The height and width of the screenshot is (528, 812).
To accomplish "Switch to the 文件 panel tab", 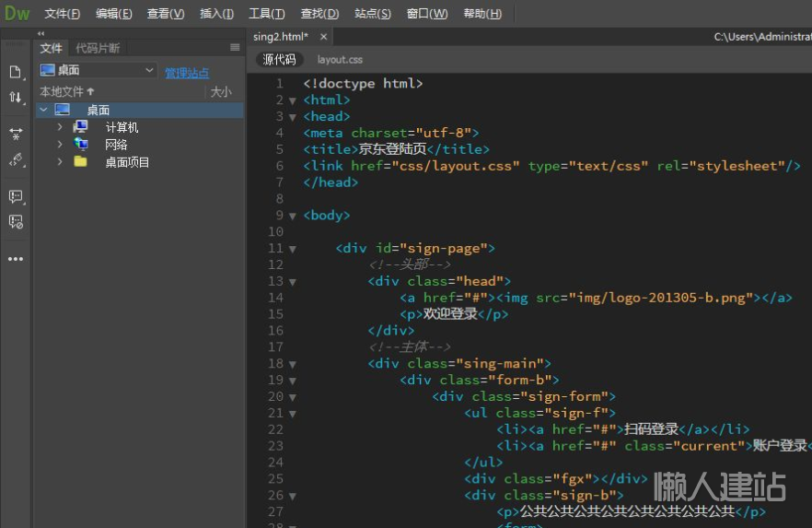I will coord(52,48).
